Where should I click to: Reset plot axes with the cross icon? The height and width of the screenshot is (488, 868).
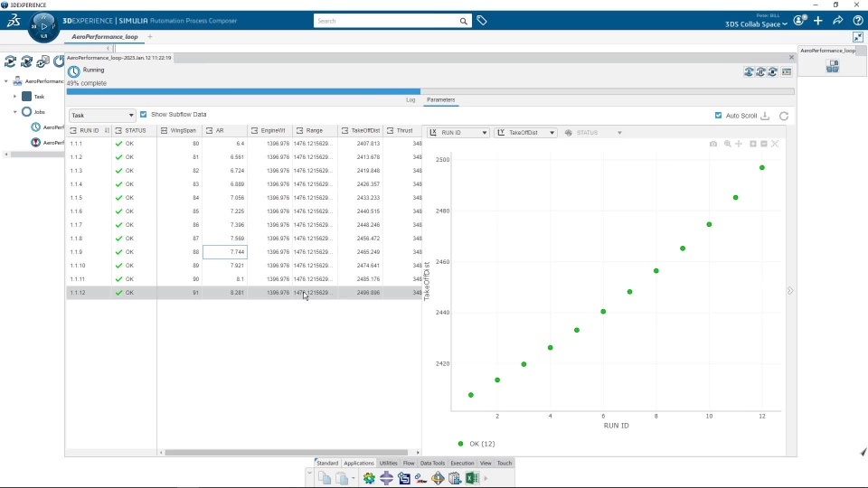775,144
